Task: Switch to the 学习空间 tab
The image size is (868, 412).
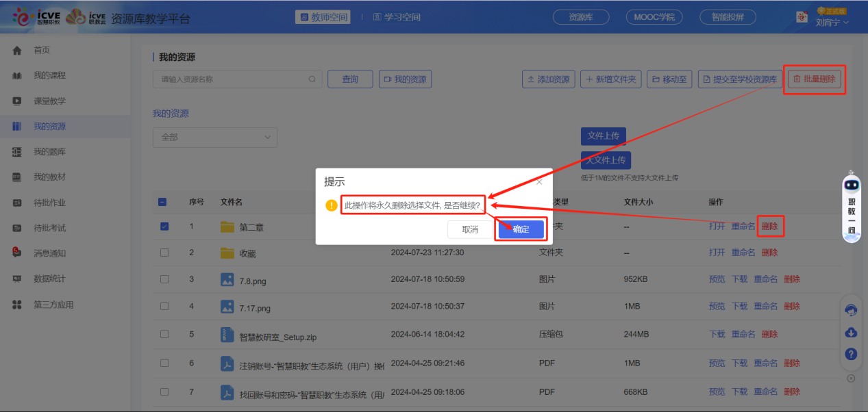Action: point(397,17)
